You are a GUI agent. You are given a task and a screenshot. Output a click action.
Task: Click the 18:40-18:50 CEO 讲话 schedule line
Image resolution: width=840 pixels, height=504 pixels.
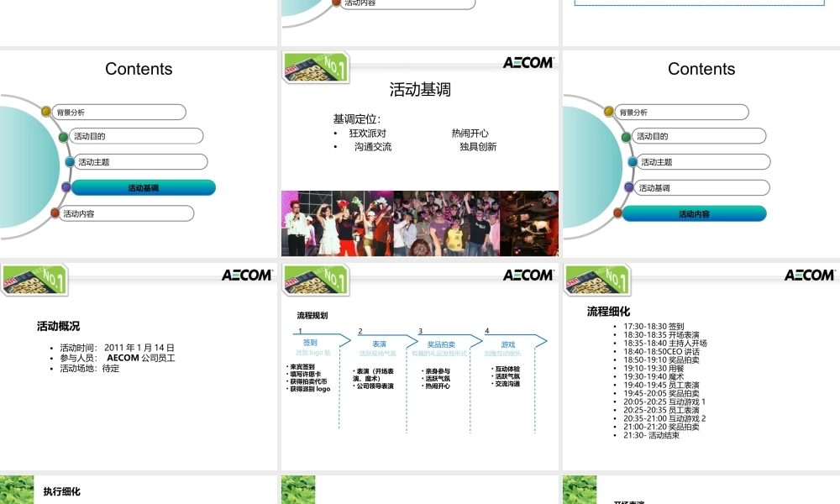661,351
